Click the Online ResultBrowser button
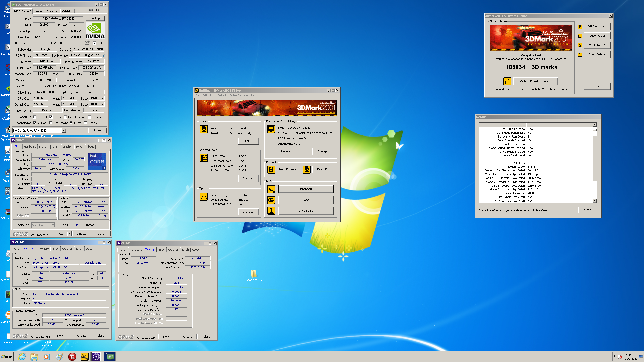 [535, 81]
